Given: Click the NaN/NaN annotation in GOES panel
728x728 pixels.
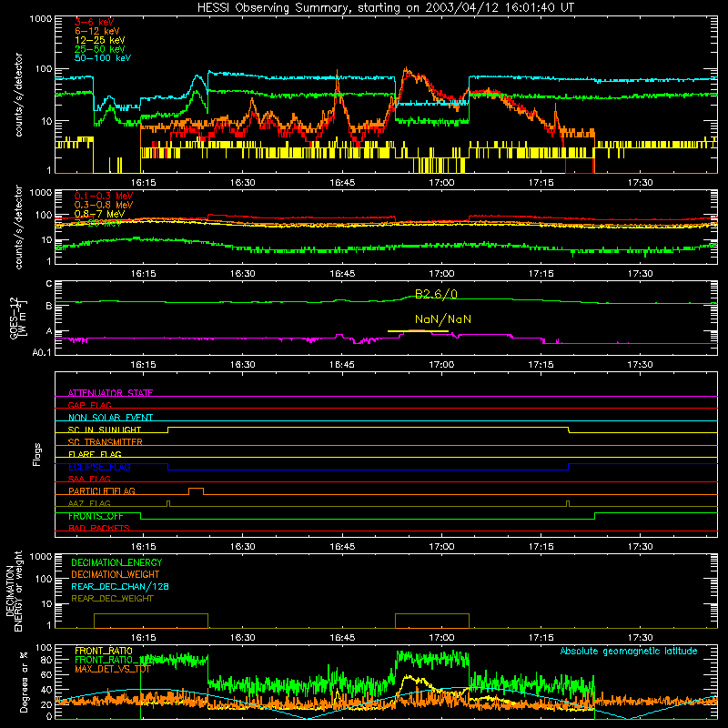Looking at the screenshot, I should pyautogui.click(x=443, y=319).
